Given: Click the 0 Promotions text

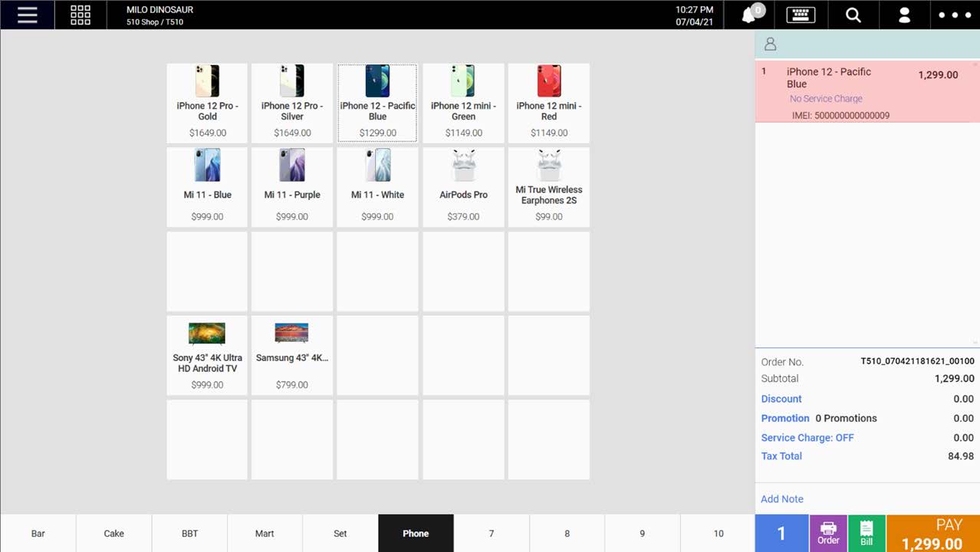Looking at the screenshot, I should (x=846, y=418).
